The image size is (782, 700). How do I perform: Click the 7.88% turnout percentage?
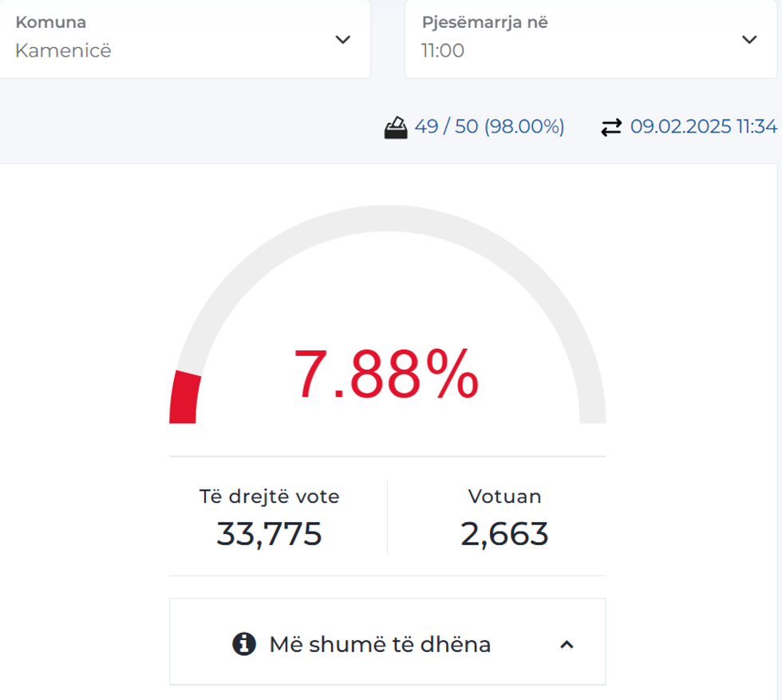[x=387, y=375]
